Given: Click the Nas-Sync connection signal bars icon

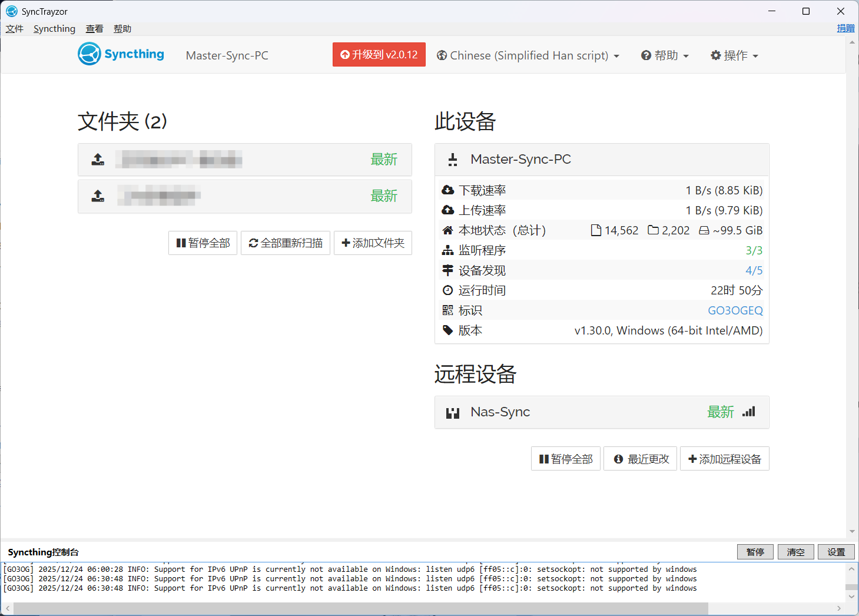Looking at the screenshot, I should [748, 412].
